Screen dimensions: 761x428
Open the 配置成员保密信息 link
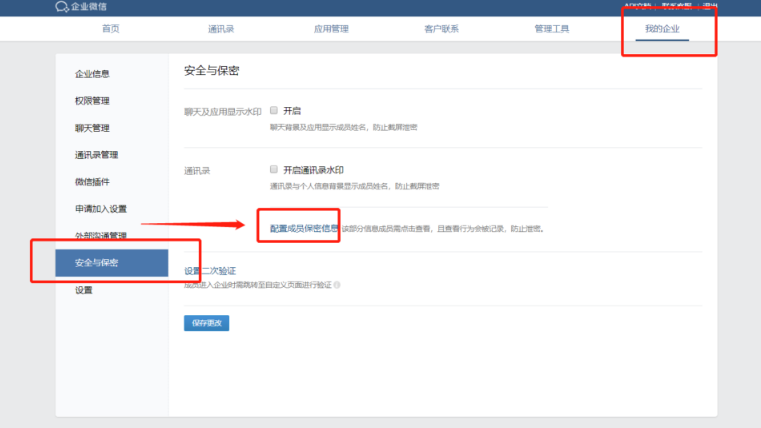click(304, 229)
